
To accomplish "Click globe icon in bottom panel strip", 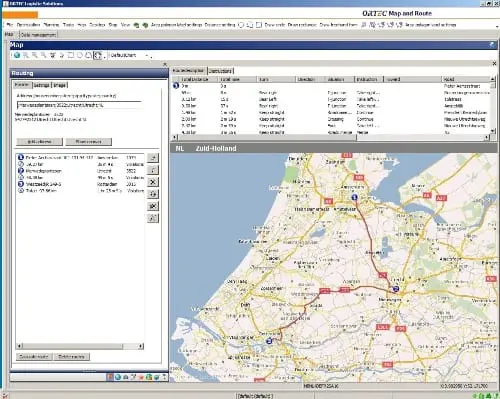I will point(118,377).
